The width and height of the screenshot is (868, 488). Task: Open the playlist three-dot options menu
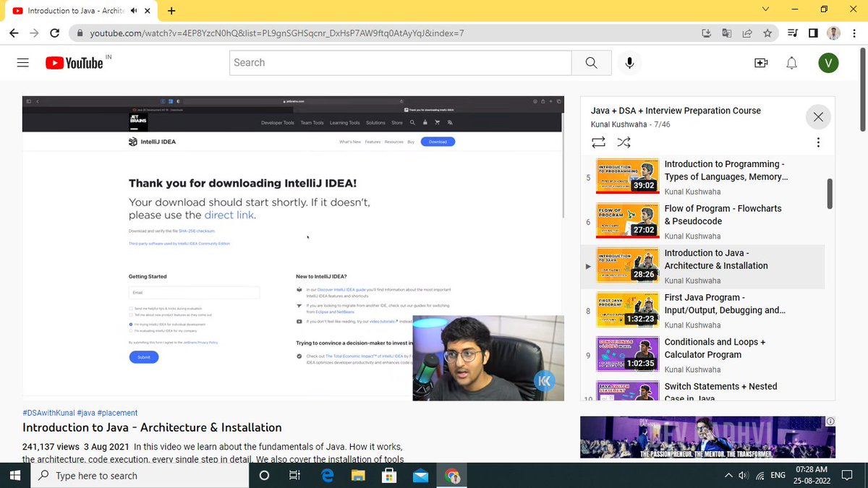coord(818,142)
